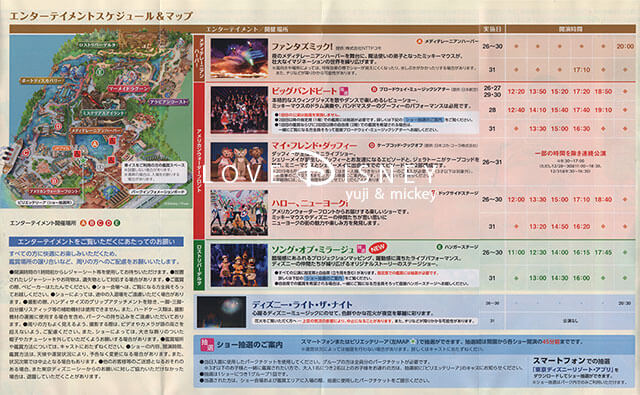
Task: Open the ディズニー・ライト・ザ・ナイト fireworks photo
Action: click(x=221, y=312)
